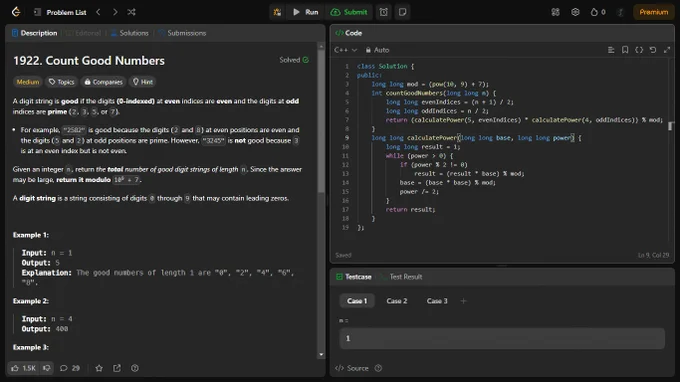Viewport: 680px width, 382px height.
Task: Open the layout manager icon
Action: tap(556, 12)
